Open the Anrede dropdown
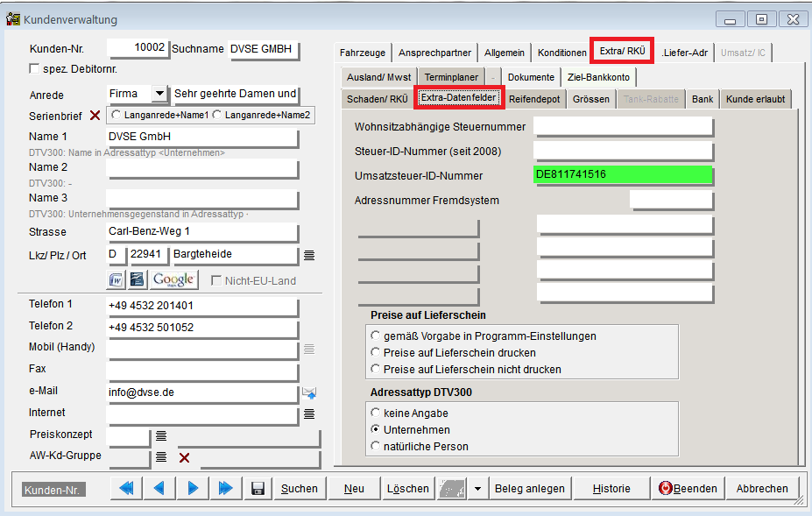812x516 pixels. [x=159, y=94]
